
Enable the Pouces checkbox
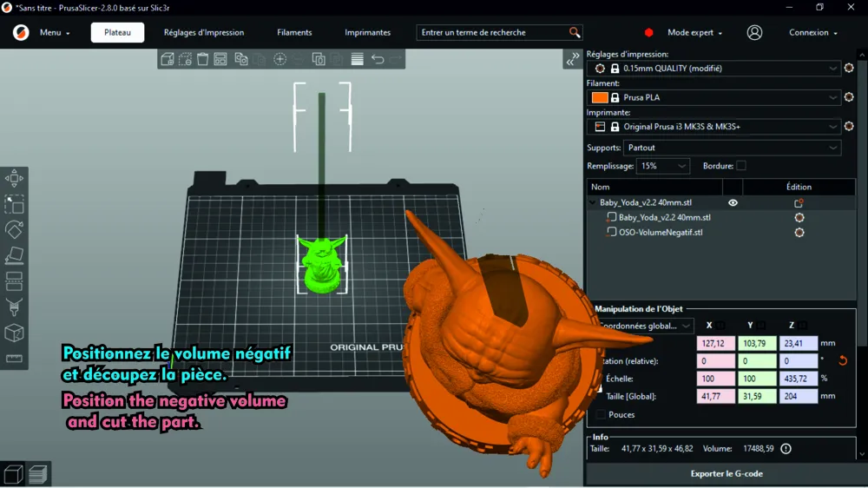[601, 414]
